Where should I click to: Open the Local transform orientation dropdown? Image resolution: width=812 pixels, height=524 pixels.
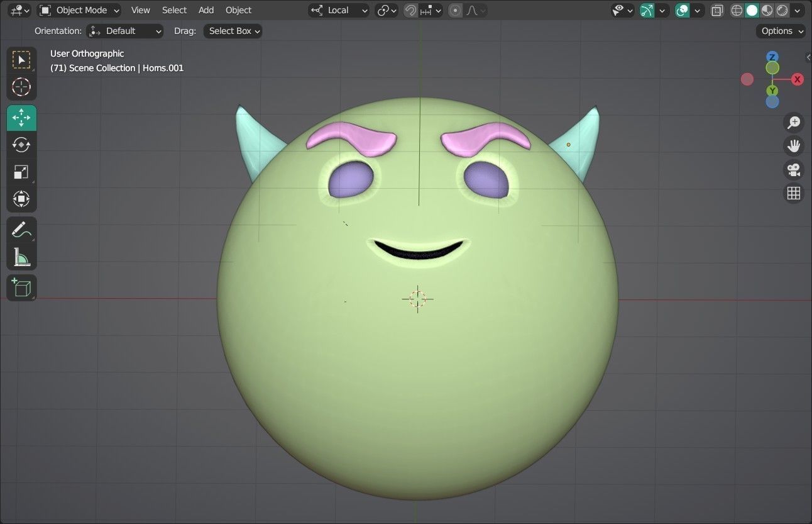[339, 10]
